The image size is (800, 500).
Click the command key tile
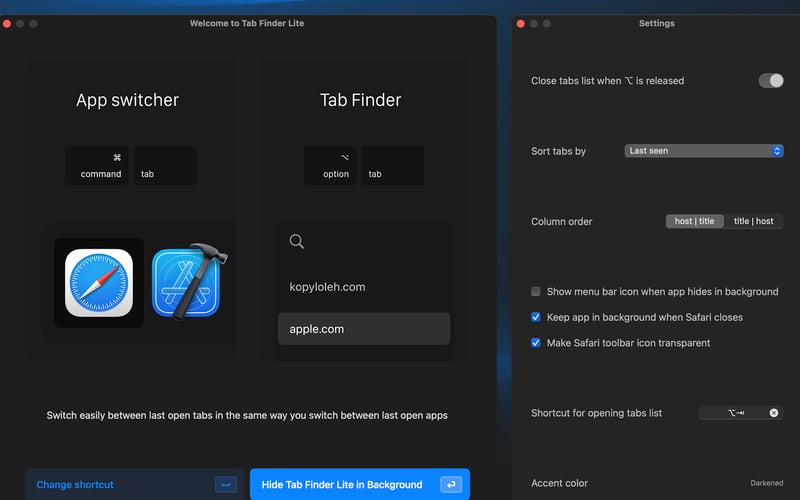point(96,166)
